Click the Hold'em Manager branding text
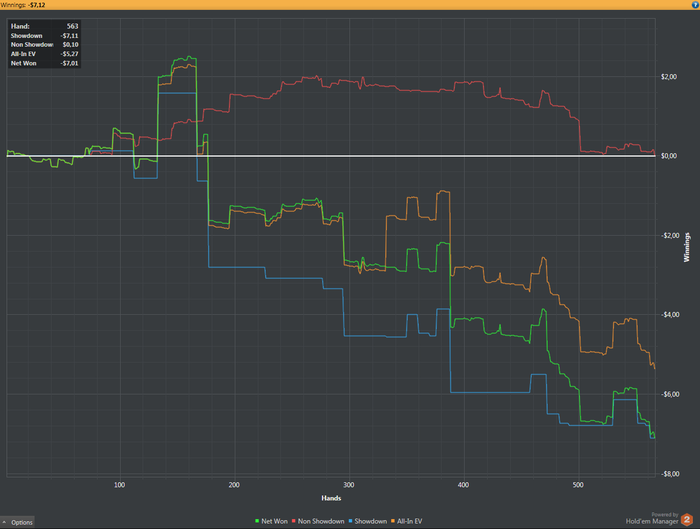The height and width of the screenshot is (529, 700). 652,521
